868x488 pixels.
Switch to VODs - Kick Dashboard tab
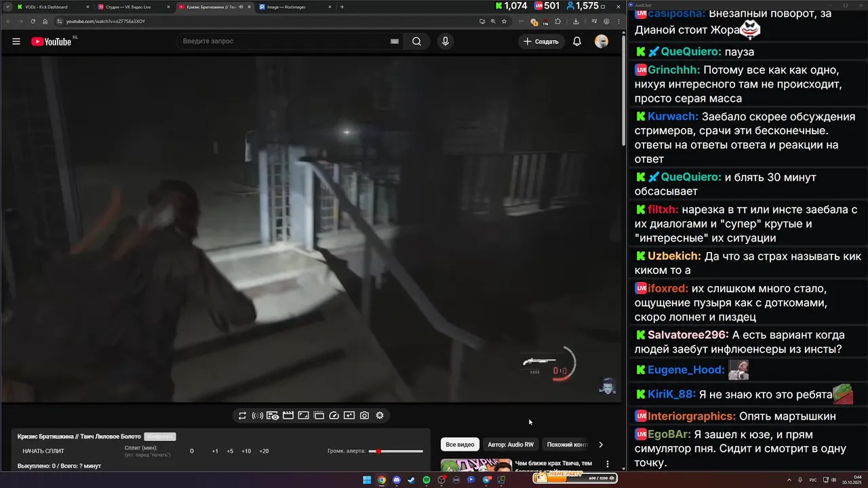tap(52, 7)
